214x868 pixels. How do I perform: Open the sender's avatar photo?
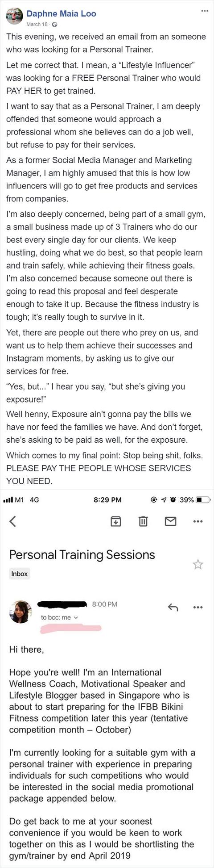[21, 612]
